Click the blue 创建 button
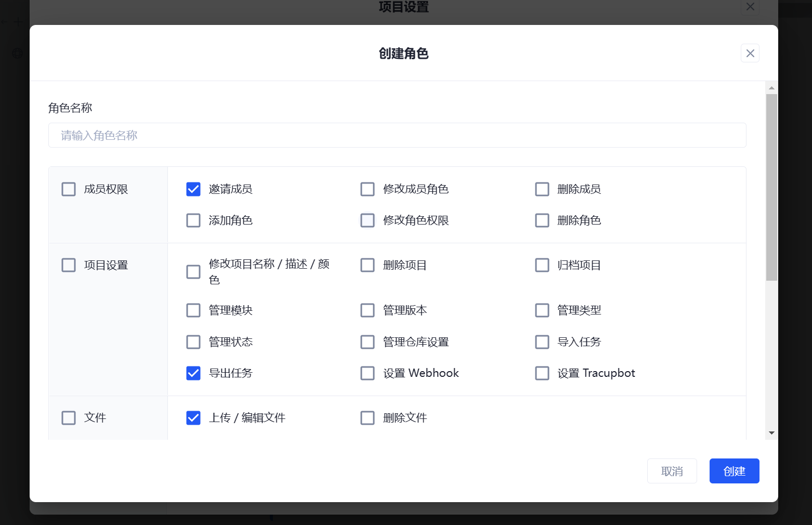Screen dimensions: 812x525 coord(734,471)
